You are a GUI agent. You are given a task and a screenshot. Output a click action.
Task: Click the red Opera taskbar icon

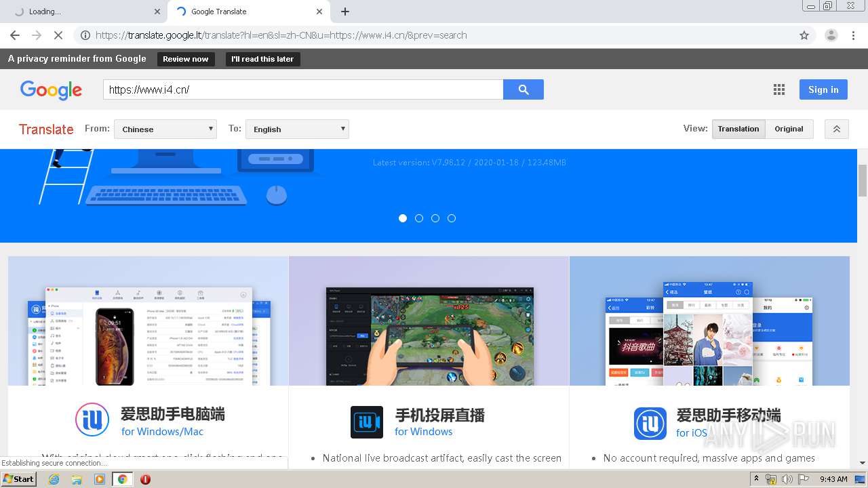pos(145,479)
